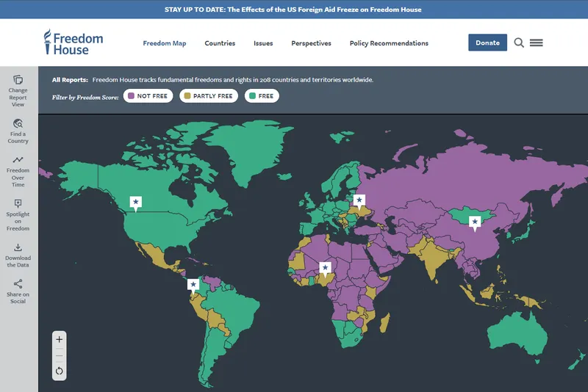Screen dimensions: 588x392
Task: Open the Countries navigation menu
Action: (x=220, y=43)
